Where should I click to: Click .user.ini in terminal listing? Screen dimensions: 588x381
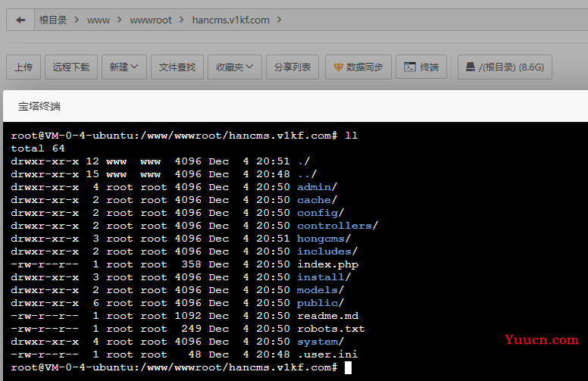(x=328, y=354)
